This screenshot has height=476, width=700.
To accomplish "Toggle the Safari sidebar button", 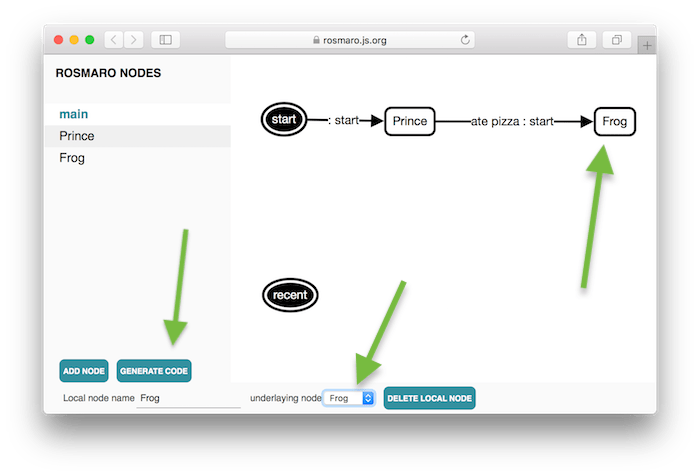I will tap(166, 40).
